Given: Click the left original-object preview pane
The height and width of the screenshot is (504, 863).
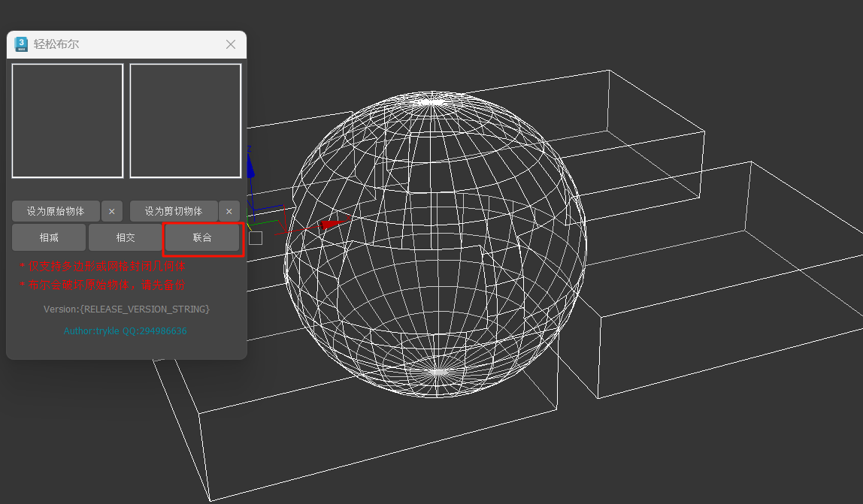Looking at the screenshot, I should coord(67,120).
